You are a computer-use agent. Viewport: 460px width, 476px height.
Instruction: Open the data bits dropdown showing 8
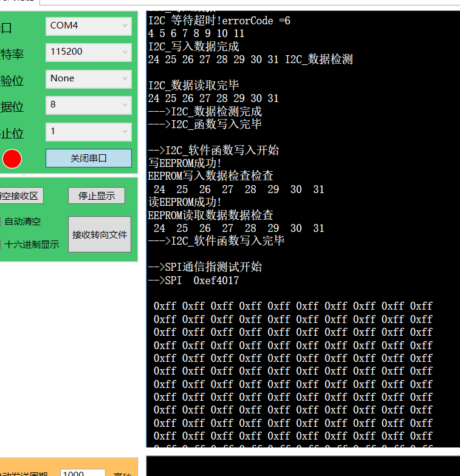click(89, 106)
